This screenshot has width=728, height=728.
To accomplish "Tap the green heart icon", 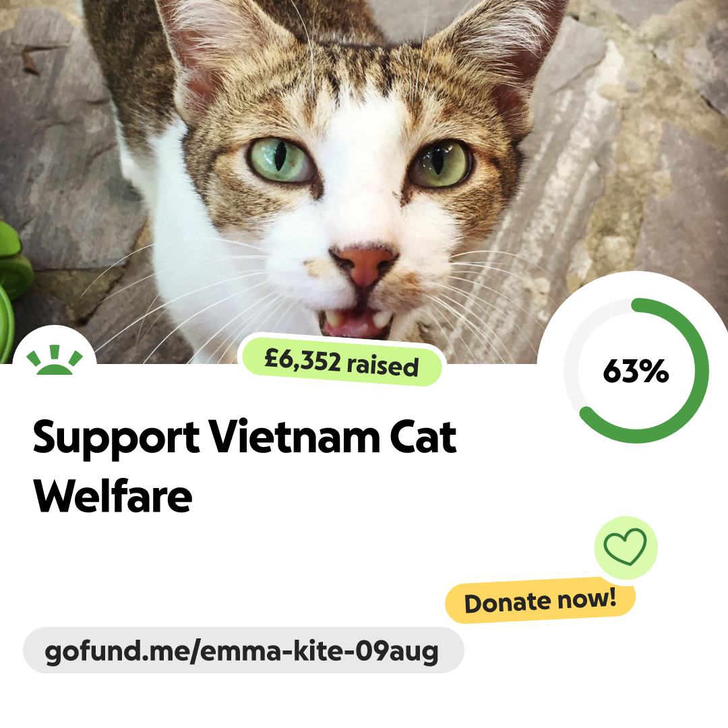I will (x=626, y=547).
